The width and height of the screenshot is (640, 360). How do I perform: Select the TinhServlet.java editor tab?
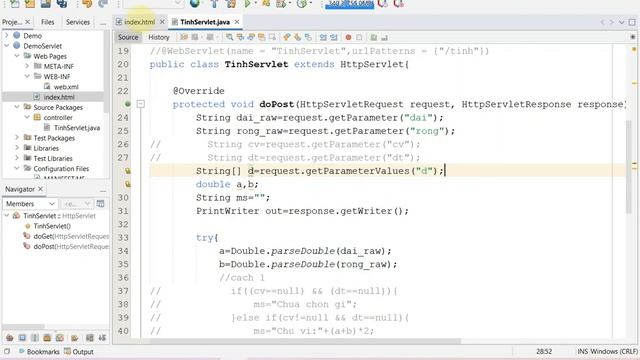point(205,22)
